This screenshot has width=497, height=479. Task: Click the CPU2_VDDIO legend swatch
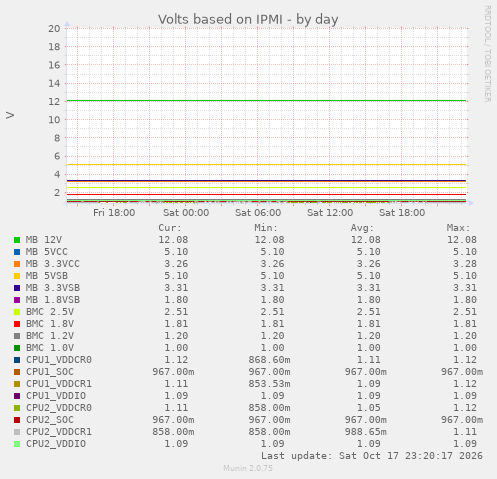[x=17, y=444]
